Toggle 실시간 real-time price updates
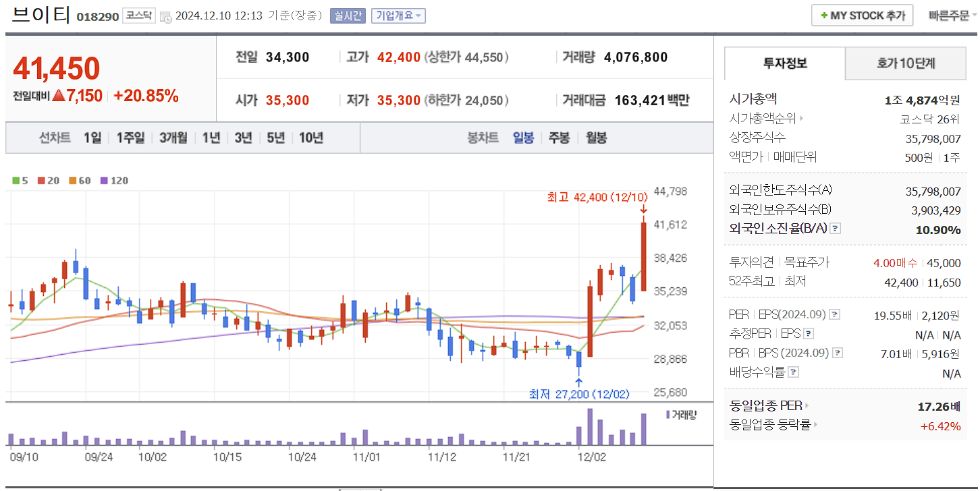Viewport: 980px width, 491px height. click(x=348, y=16)
